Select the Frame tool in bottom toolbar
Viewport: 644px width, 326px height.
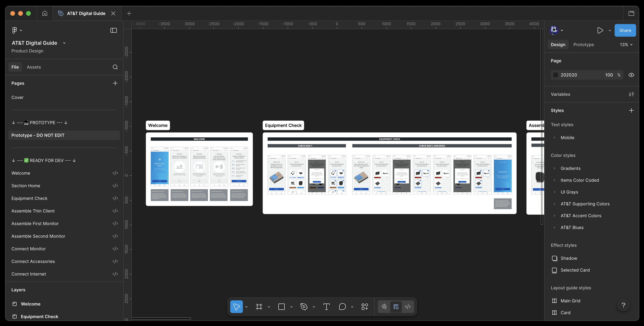pyautogui.click(x=259, y=306)
